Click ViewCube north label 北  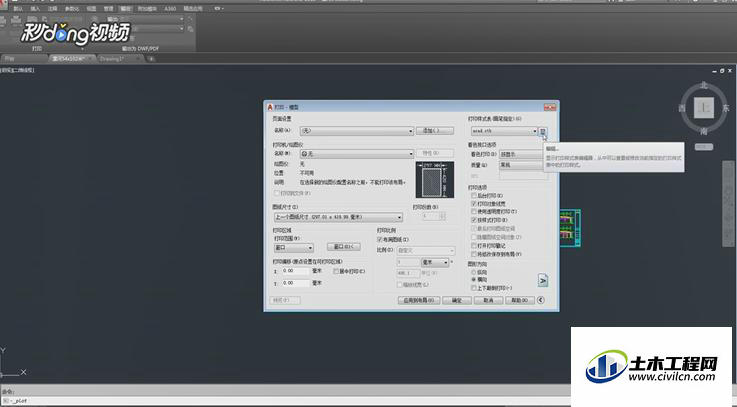(704, 85)
